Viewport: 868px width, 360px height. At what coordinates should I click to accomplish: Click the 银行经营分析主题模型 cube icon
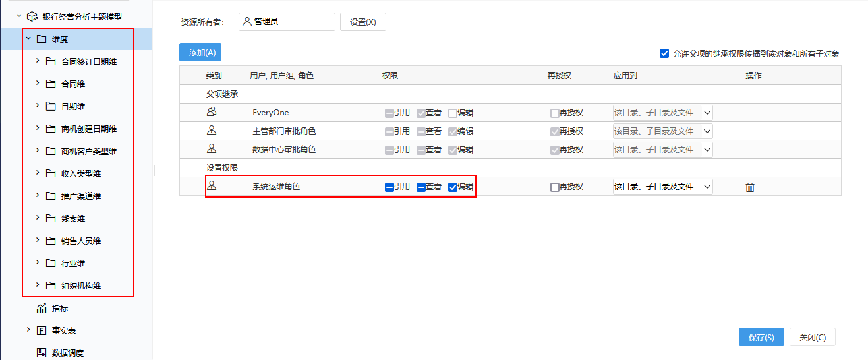tap(32, 16)
